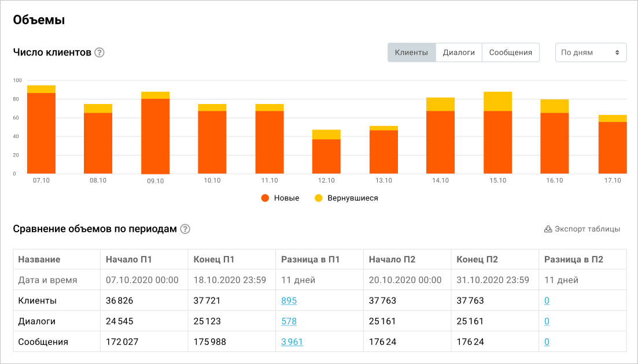Screen dimensions: 638x364
Task: Click help icon next to Число клиентов
Action: tap(99, 53)
